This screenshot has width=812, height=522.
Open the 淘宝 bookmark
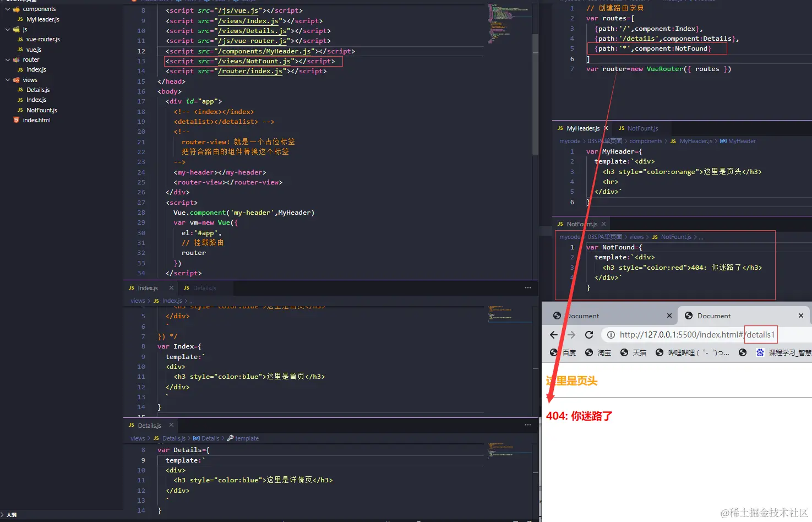[598, 352]
